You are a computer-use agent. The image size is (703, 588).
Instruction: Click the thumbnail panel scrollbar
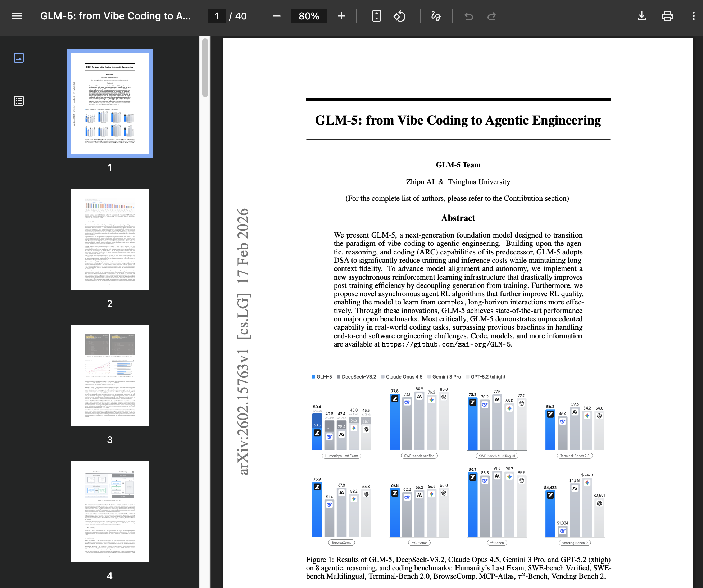[205, 68]
